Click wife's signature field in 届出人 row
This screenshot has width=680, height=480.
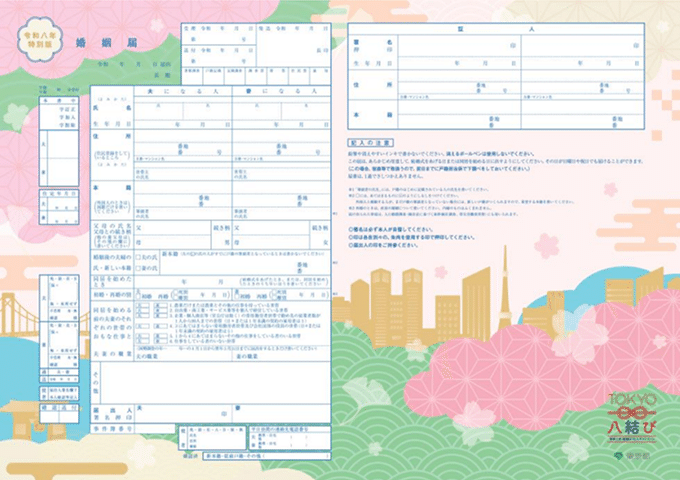(x=281, y=414)
